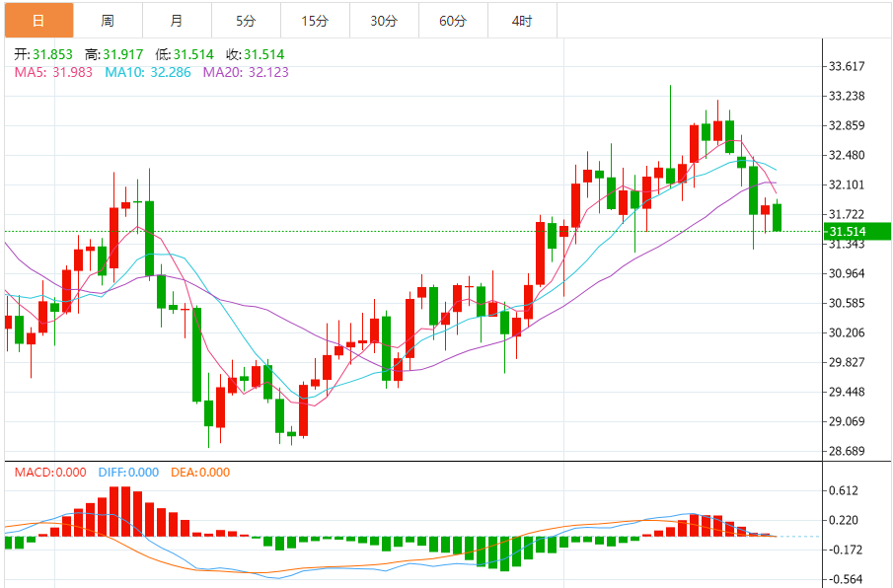
Task: Click the 收:31.514 close price value
Action: coord(256,54)
